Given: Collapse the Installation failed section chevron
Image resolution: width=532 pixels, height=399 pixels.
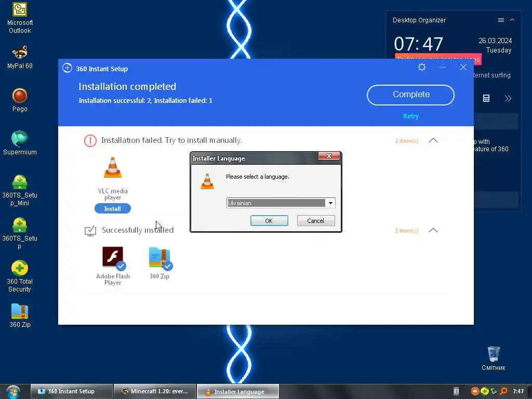Looking at the screenshot, I should tap(433, 140).
